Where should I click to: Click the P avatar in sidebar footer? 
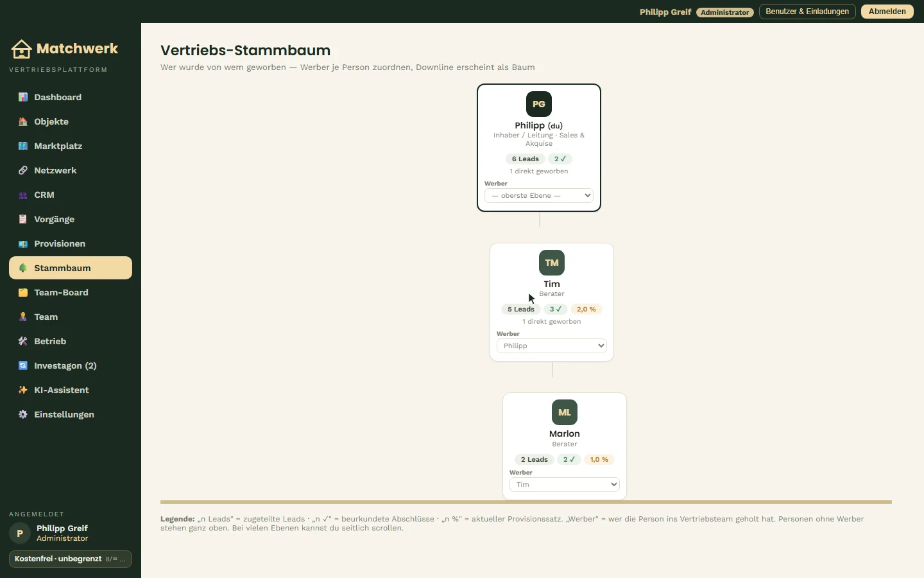pyautogui.click(x=20, y=533)
